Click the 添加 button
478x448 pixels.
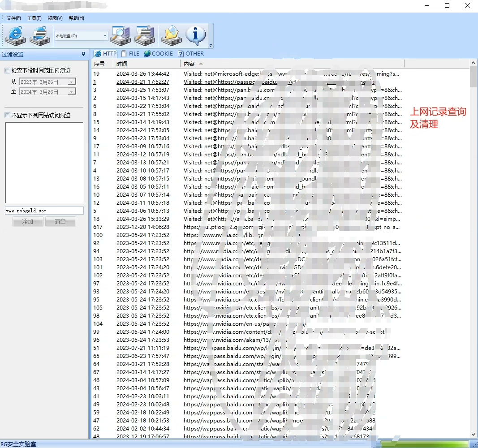pos(28,222)
